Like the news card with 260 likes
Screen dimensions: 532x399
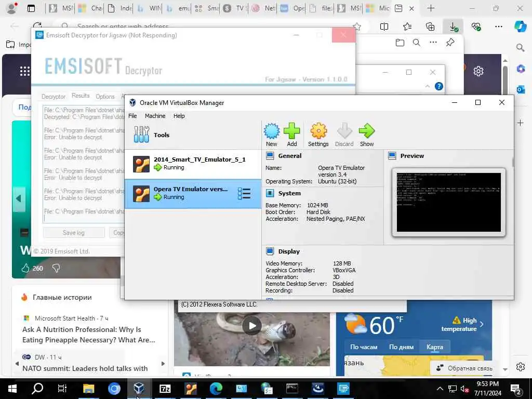25,269
